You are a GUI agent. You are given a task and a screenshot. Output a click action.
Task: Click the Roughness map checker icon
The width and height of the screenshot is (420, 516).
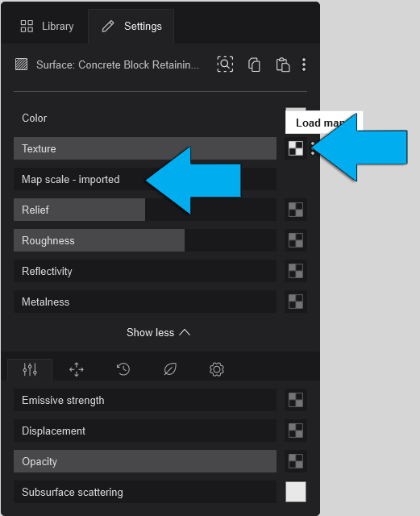click(x=296, y=240)
